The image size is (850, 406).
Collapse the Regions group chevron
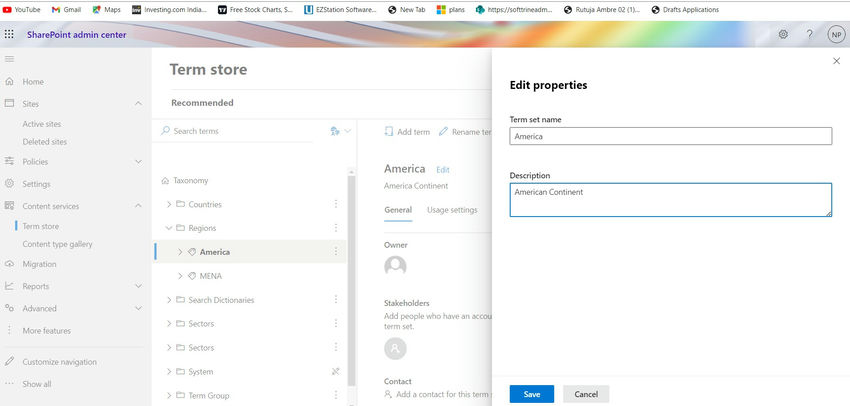coord(169,228)
